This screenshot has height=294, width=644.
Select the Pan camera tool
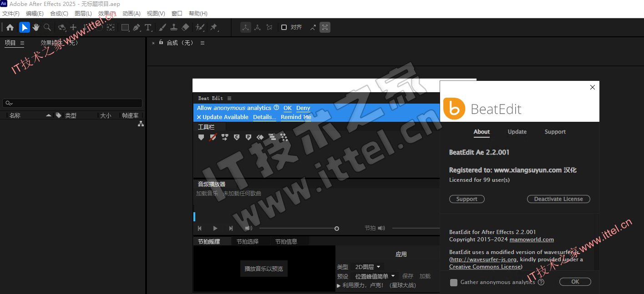coord(73,27)
